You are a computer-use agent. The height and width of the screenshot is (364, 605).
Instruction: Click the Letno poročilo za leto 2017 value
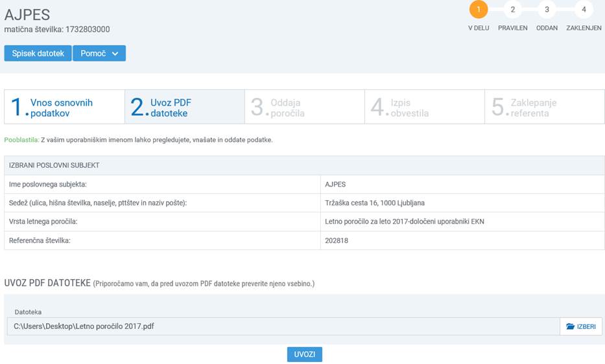click(404, 222)
